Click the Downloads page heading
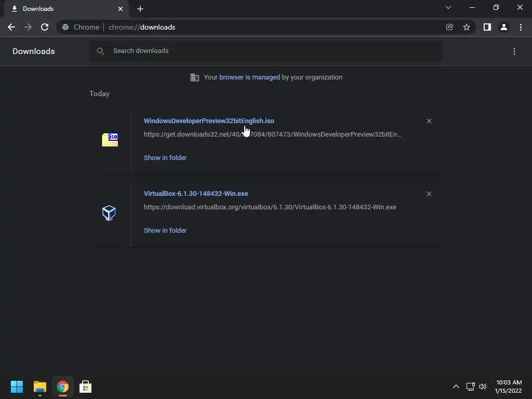Viewport: 532px width, 399px height. click(x=34, y=51)
